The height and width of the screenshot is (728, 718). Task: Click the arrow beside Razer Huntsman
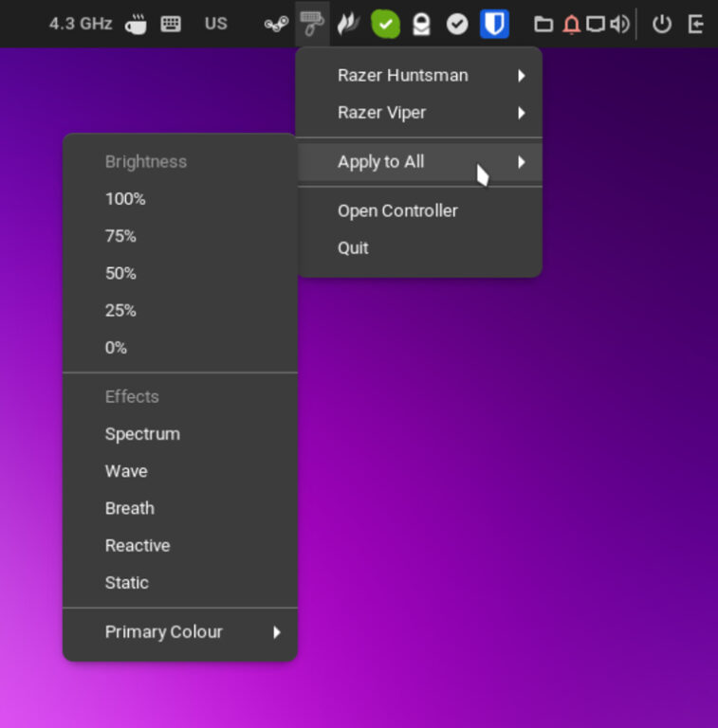(x=521, y=76)
